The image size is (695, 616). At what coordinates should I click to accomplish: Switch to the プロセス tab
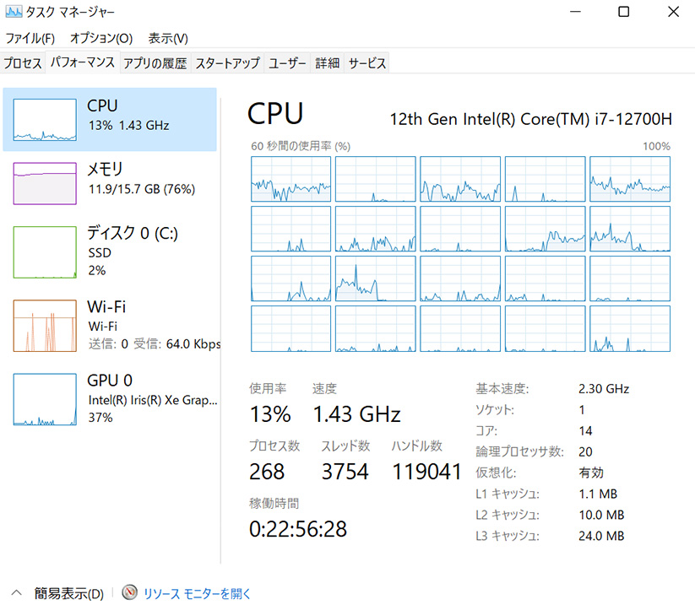(22, 63)
